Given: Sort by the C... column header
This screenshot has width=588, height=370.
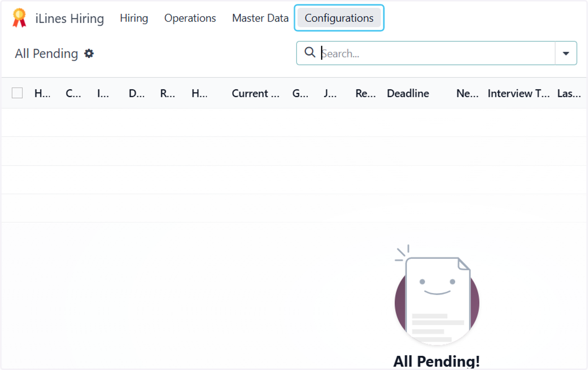Looking at the screenshot, I should tap(73, 93).
